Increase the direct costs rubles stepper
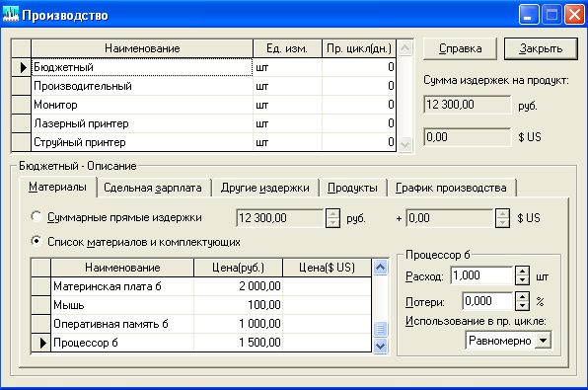 pos(333,214)
